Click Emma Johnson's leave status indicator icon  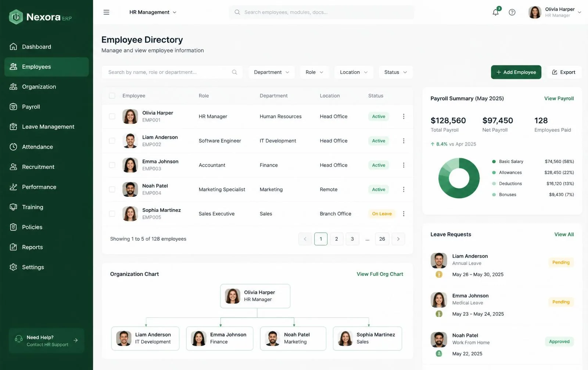(x=439, y=314)
